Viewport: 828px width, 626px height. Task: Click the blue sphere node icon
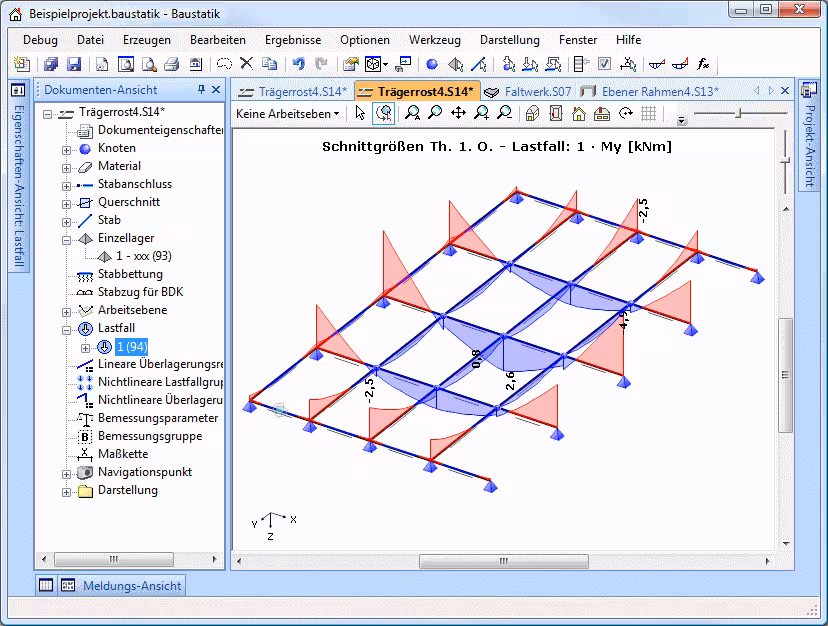tap(432, 64)
